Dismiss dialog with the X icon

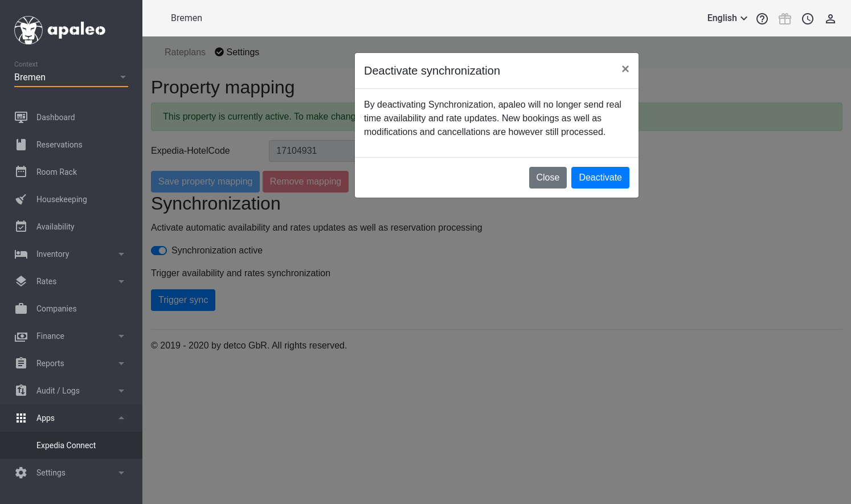[x=625, y=69]
